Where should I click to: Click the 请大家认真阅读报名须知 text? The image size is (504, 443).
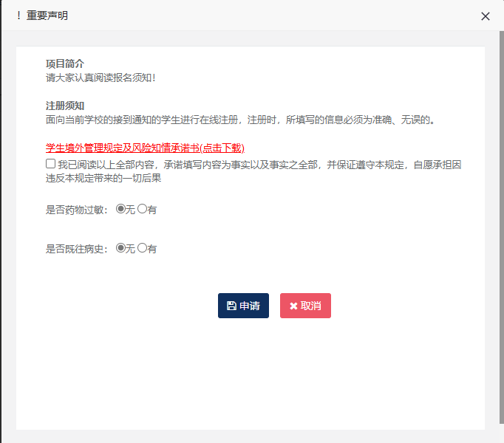click(x=101, y=78)
